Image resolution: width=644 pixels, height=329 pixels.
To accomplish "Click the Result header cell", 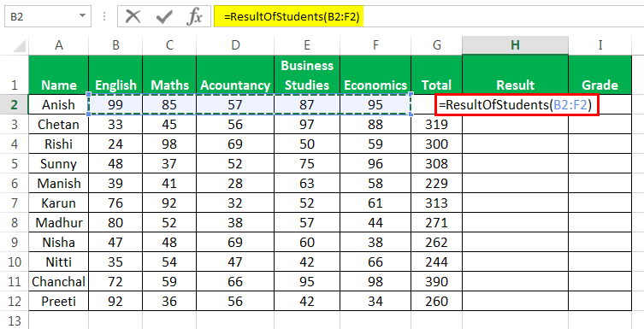I will (x=515, y=74).
